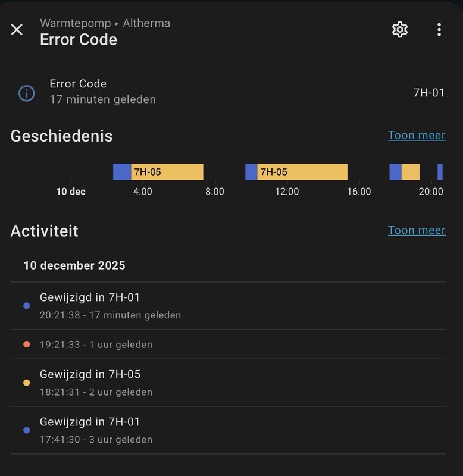This screenshot has width=463, height=476.
Task: Click the Altherma breadcrumb label
Action: (x=146, y=24)
